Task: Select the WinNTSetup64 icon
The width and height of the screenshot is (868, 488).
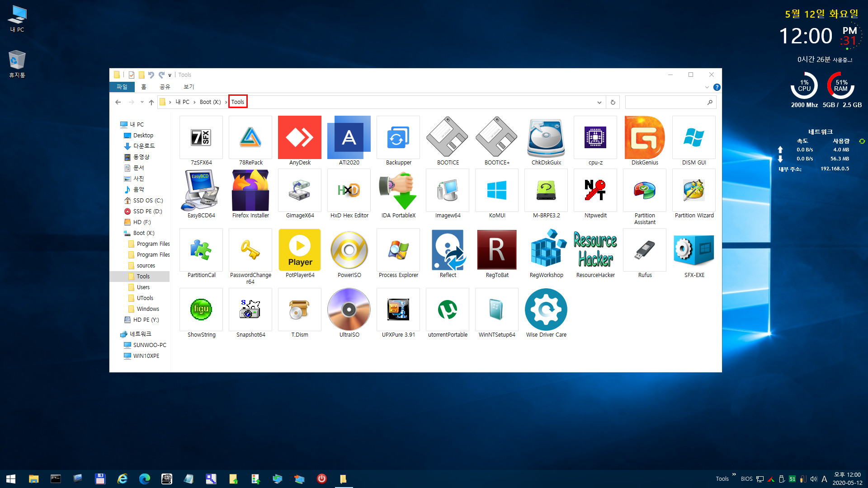Action: click(497, 310)
